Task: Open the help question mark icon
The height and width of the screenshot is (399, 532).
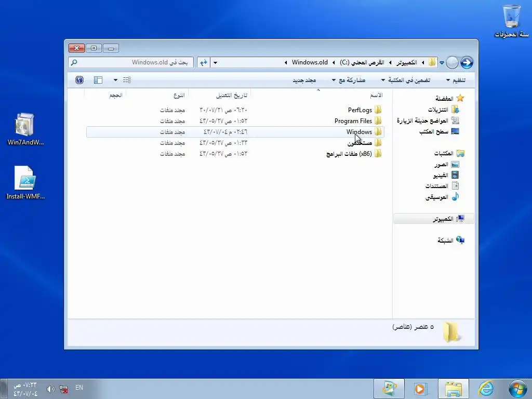Action: pos(79,79)
